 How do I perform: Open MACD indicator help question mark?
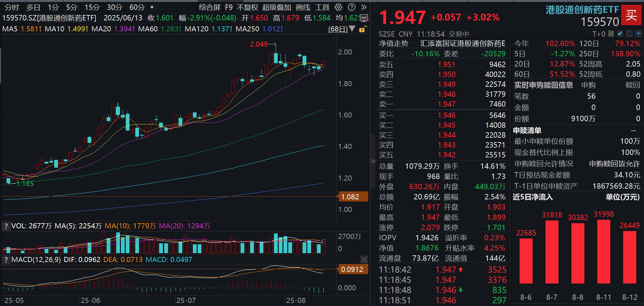tap(6, 260)
